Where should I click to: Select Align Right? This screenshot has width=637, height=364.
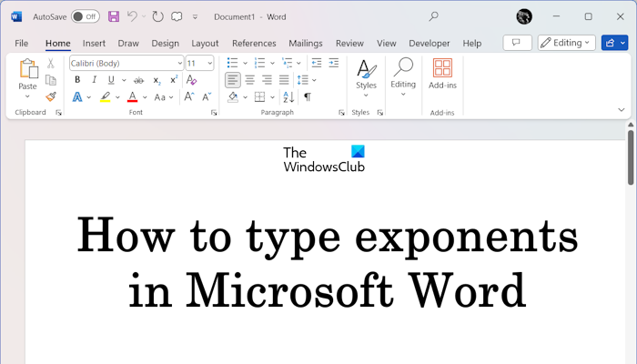tap(267, 80)
